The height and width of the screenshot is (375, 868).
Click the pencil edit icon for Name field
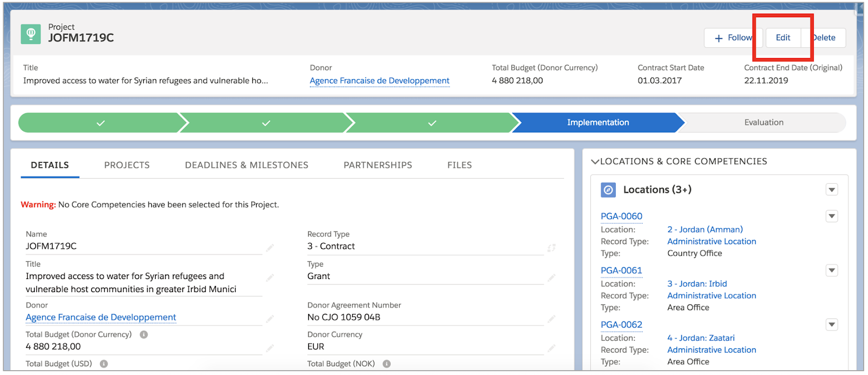click(x=270, y=248)
